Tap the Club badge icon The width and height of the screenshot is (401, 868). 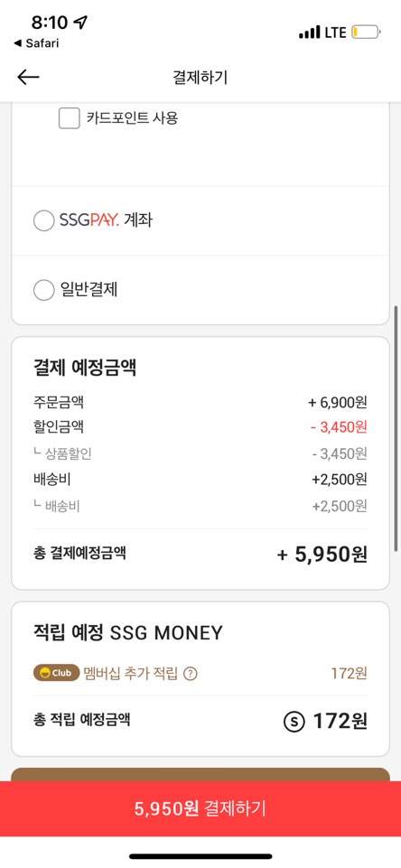pyautogui.click(x=57, y=674)
